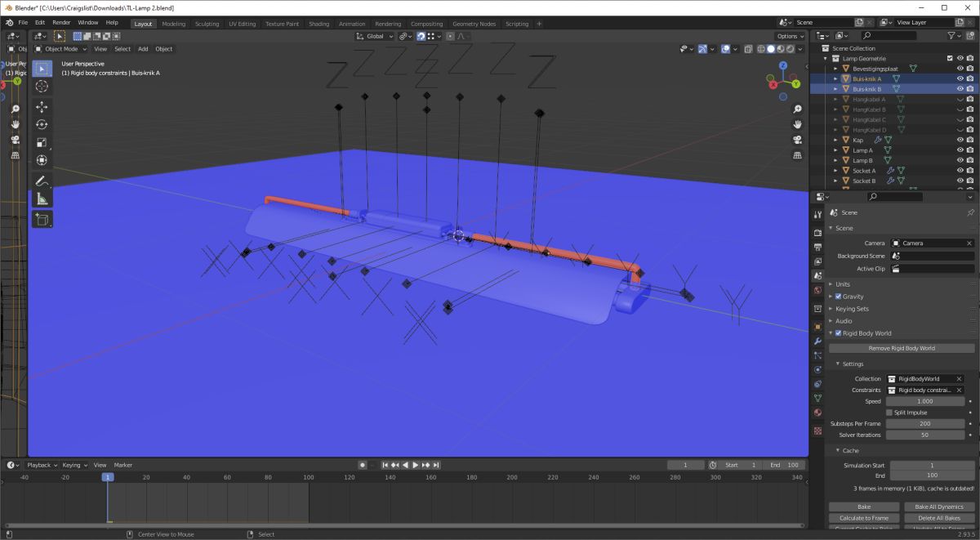980x540 pixels.
Task: Open the Material properties tab
Action: (817, 413)
